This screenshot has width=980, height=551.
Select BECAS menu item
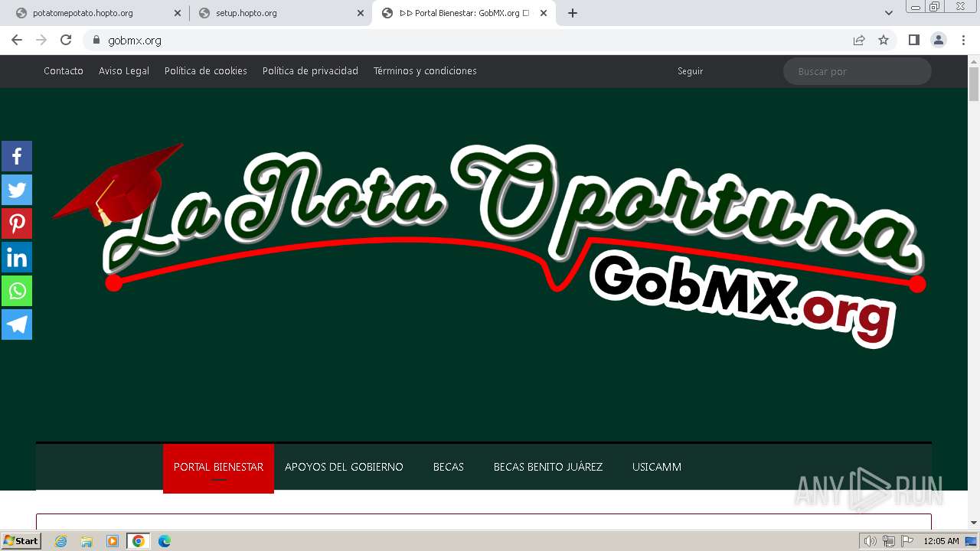pyautogui.click(x=449, y=467)
